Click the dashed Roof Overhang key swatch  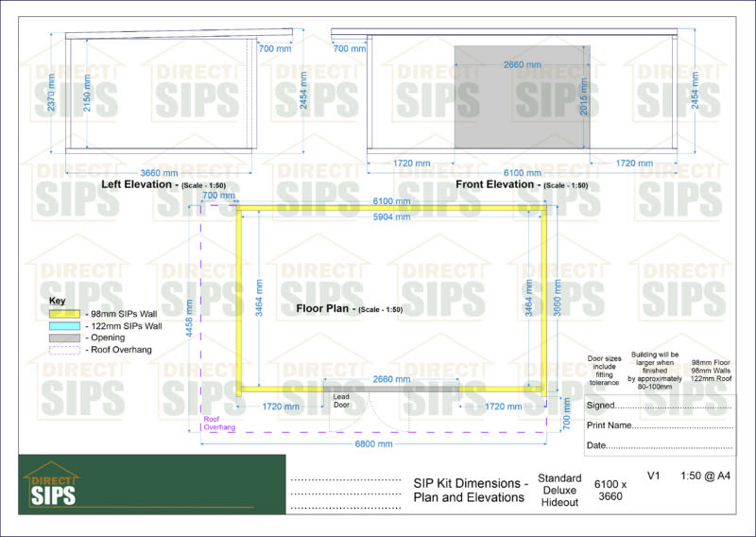coord(64,351)
